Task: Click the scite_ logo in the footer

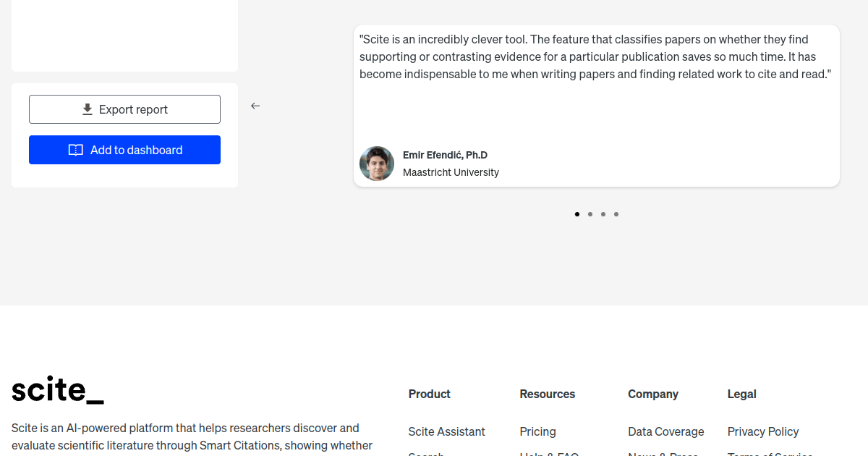Action: 58,390
